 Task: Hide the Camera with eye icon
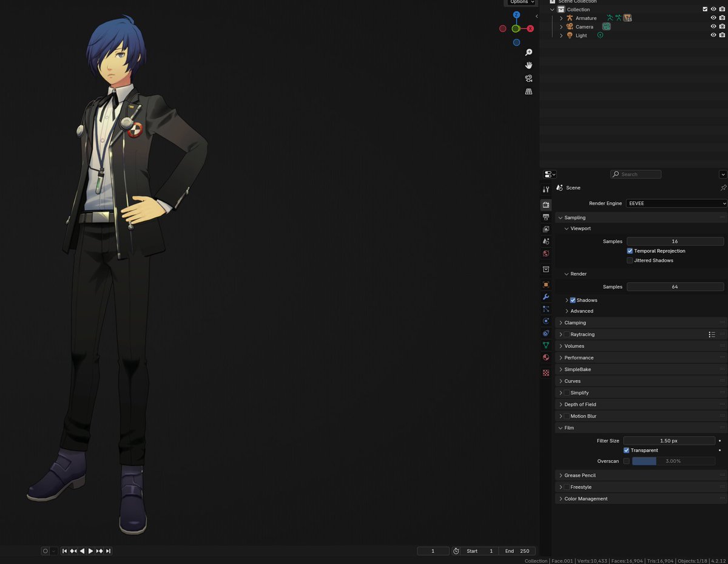point(713,27)
